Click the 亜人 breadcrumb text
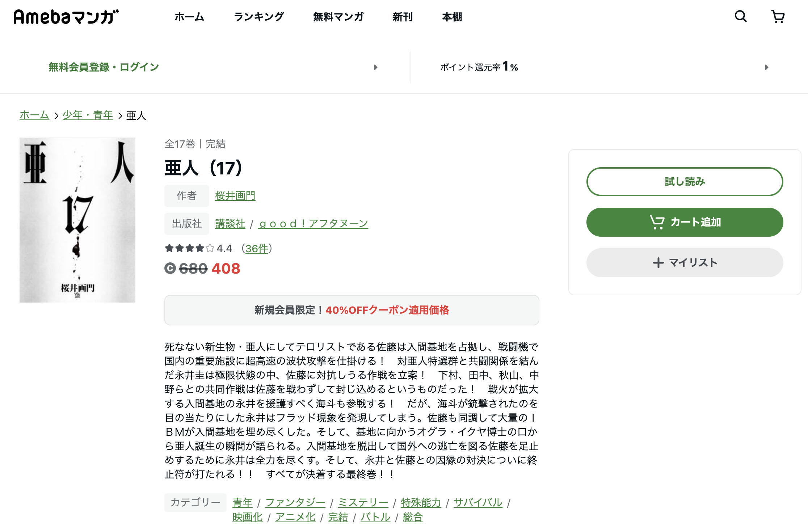Image resolution: width=808 pixels, height=532 pixels. (136, 115)
